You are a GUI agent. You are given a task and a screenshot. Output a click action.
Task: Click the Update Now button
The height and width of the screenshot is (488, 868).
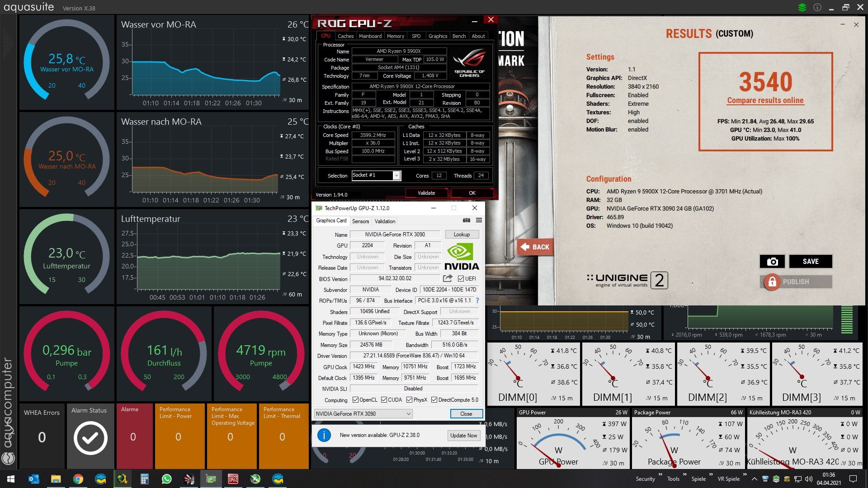(x=463, y=435)
